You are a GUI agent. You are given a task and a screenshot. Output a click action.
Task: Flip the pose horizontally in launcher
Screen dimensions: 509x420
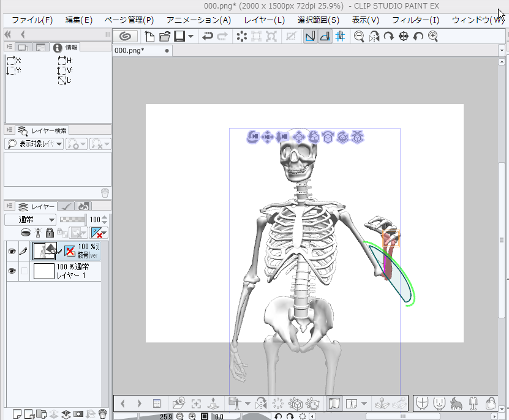tap(261, 403)
